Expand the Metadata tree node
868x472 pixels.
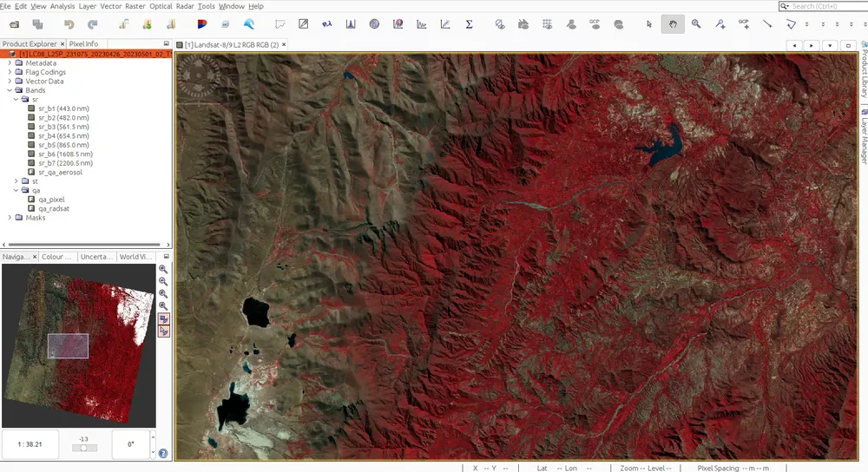10,63
